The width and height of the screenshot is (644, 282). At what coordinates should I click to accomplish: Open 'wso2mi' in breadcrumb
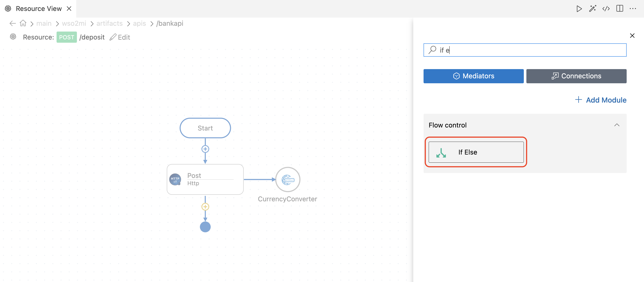(x=74, y=23)
